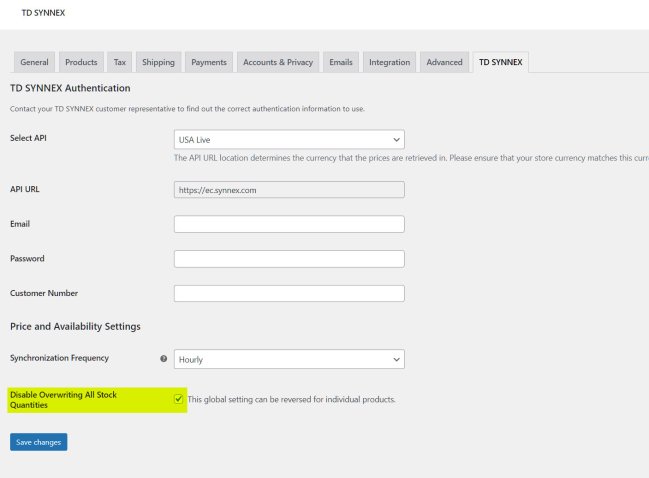Click 'This global setting can be reversed' text
Screen dimensions: 649x478
coord(291,399)
